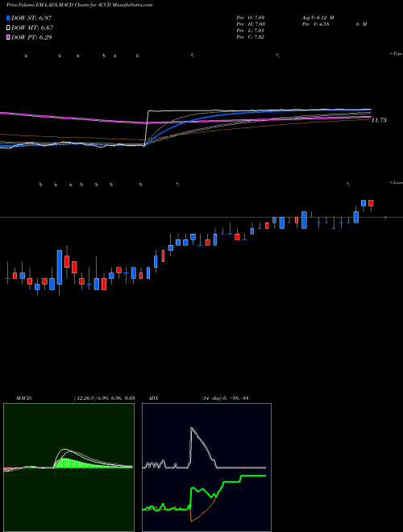403x532 pixels.
Task: Select the 'DOW MT: 6.67' legend text
Action: (32, 28)
